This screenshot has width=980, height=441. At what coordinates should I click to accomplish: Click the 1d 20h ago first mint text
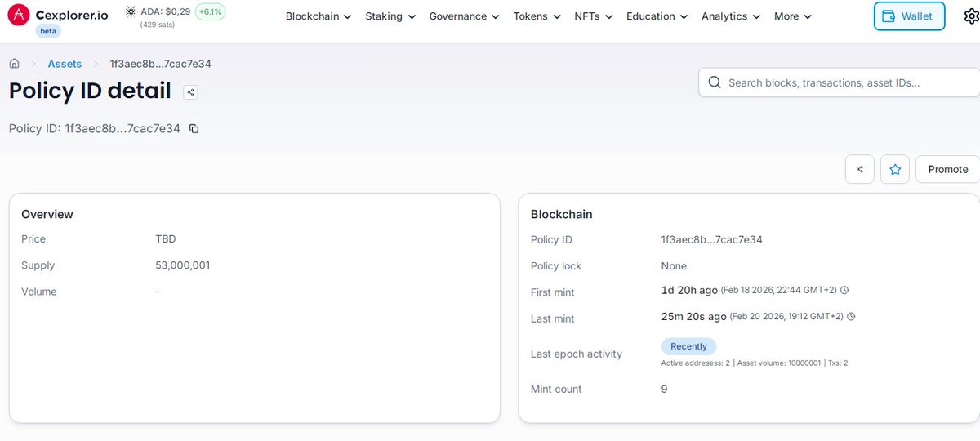point(689,290)
